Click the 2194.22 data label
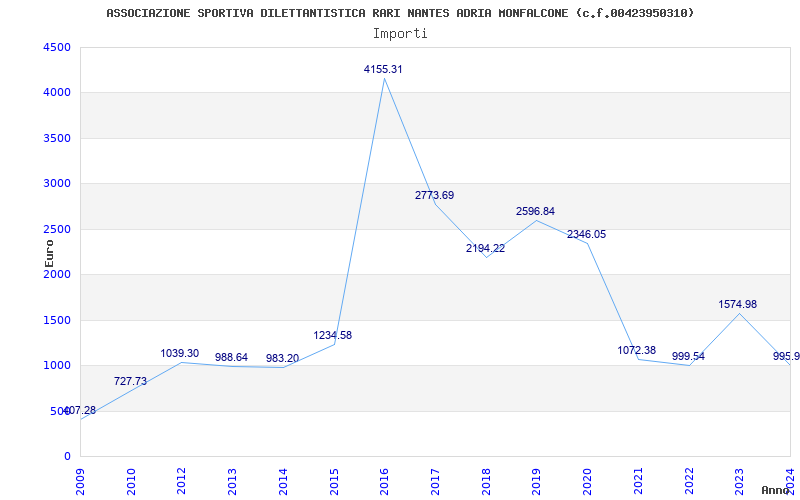This screenshot has width=800, height=500. 485,248
